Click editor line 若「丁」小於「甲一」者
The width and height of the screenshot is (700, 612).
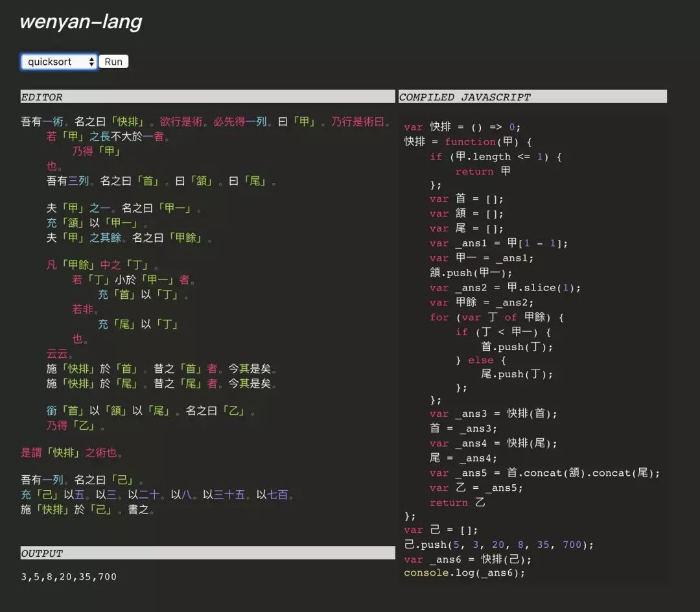[134, 279]
